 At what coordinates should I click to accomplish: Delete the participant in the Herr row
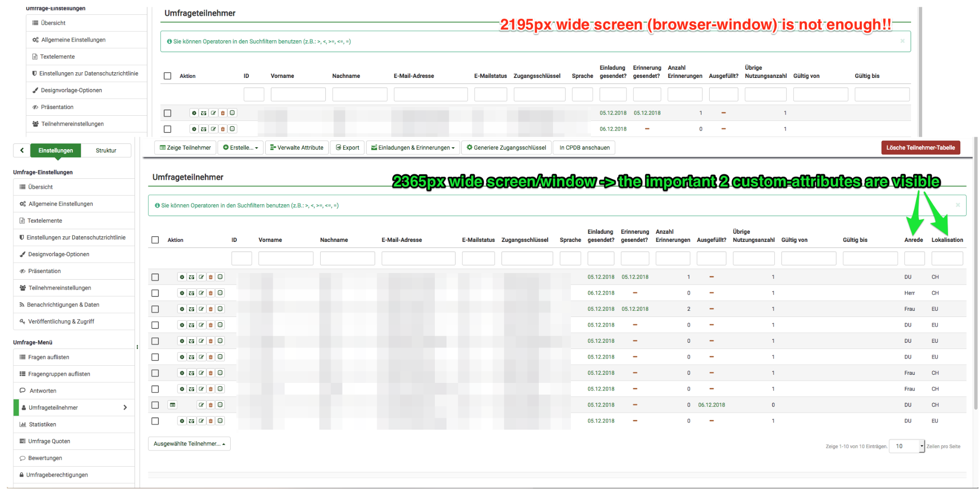(x=211, y=293)
